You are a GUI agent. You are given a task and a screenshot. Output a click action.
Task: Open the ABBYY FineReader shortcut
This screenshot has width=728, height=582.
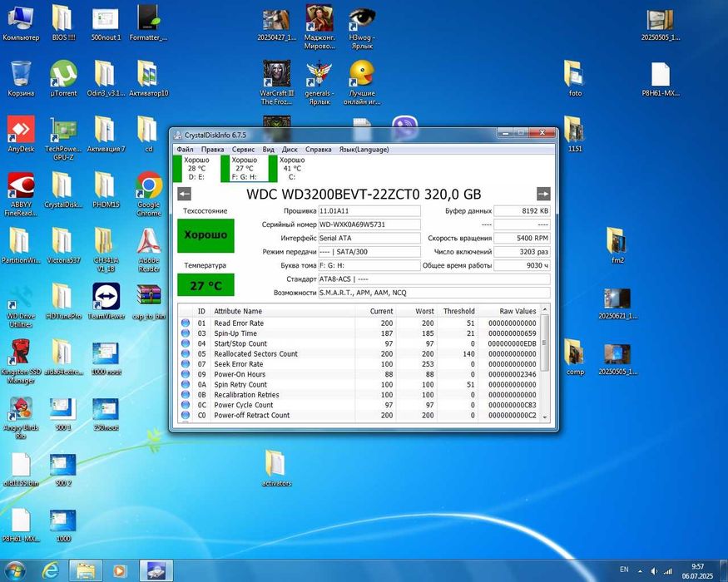pyautogui.click(x=21, y=194)
